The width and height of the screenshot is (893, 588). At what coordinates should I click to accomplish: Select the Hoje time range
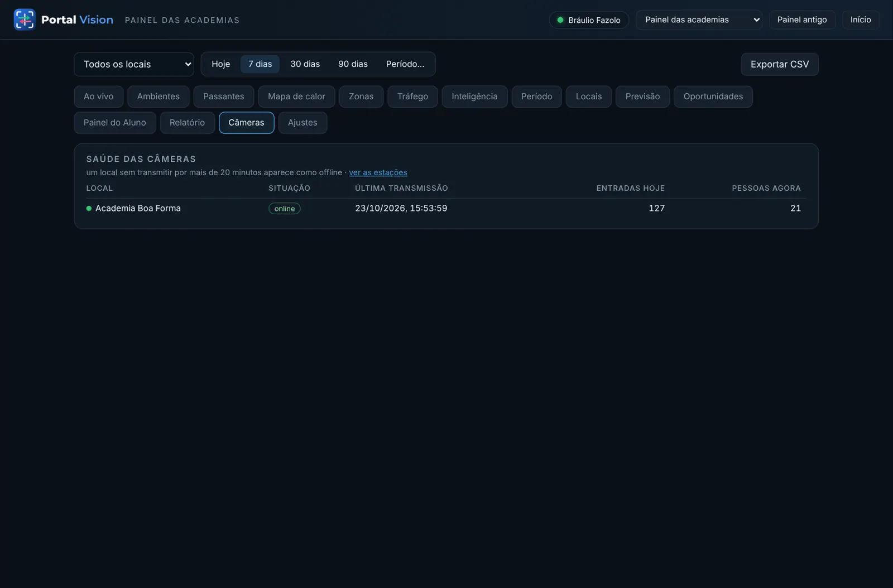click(220, 64)
